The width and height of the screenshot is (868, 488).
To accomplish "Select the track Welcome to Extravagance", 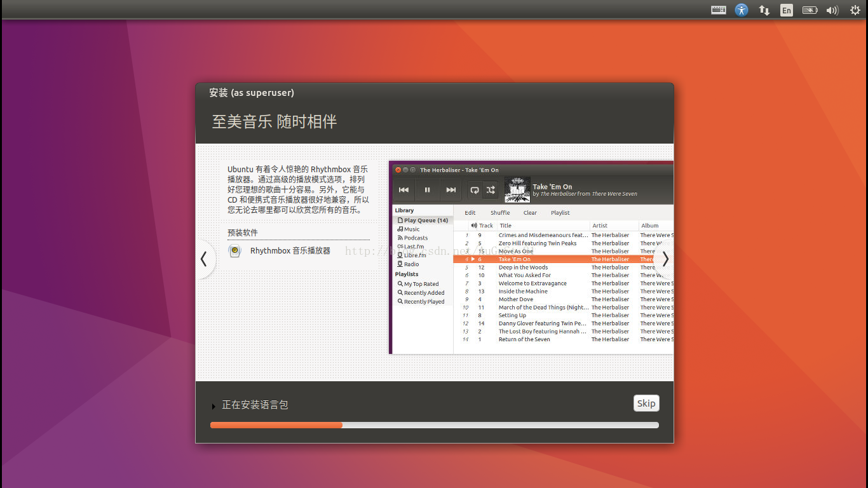I will click(x=563, y=283).
